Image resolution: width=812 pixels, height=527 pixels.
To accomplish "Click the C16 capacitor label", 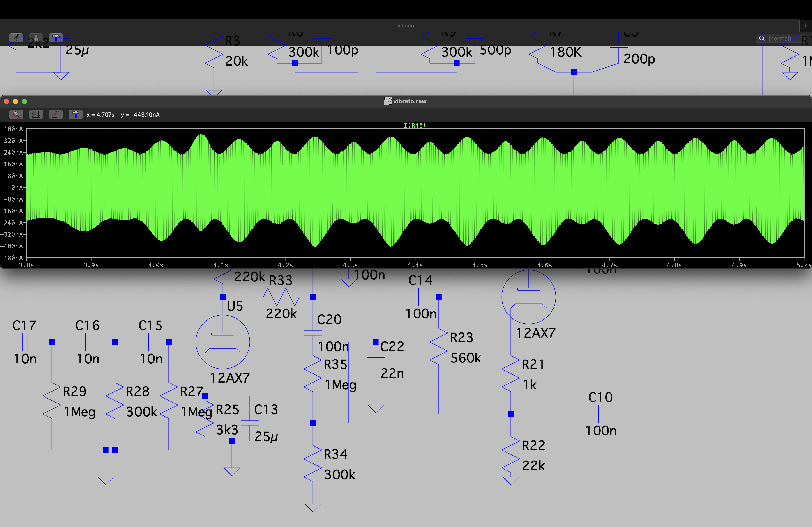I will click(x=87, y=325).
